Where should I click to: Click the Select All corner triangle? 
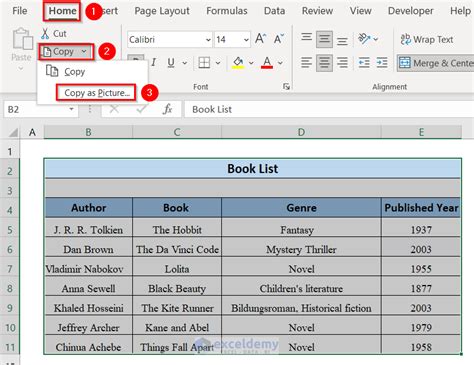pyautogui.click(x=13, y=133)
